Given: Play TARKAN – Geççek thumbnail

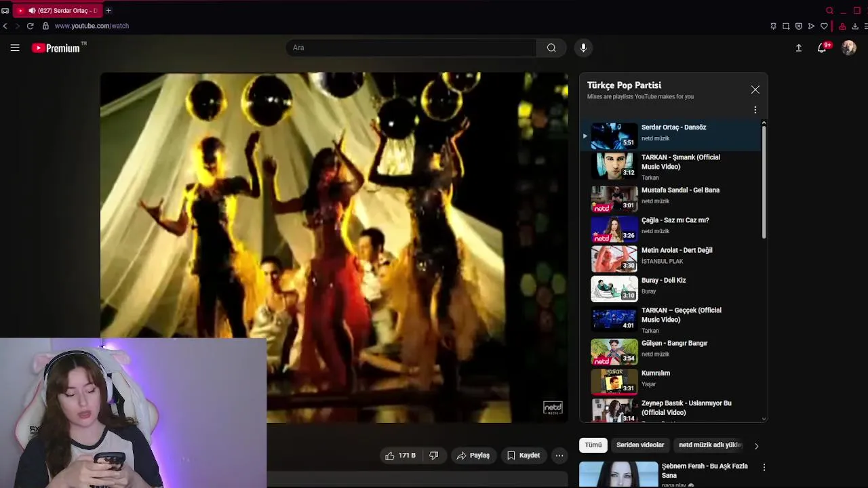Looking at the screenshot, I should [614, 319].
